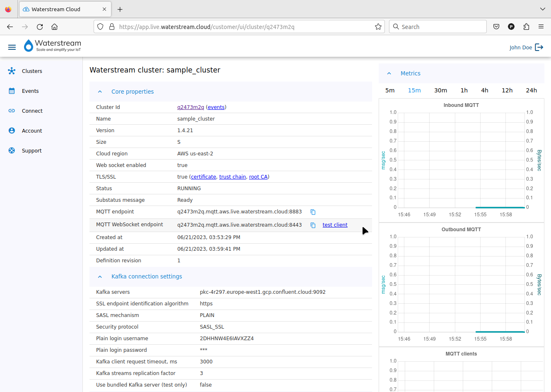551x392 pixels.
Task: Go to Events in the sidebar
Action: [x=30, y=91]
